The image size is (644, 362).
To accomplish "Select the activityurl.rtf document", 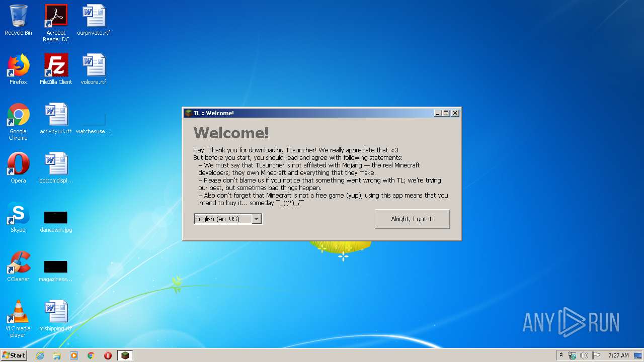I will coord(56,119).
